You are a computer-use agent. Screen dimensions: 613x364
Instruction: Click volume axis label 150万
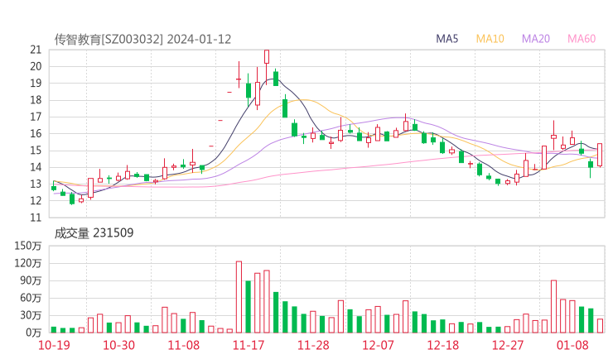pos(28,246)
